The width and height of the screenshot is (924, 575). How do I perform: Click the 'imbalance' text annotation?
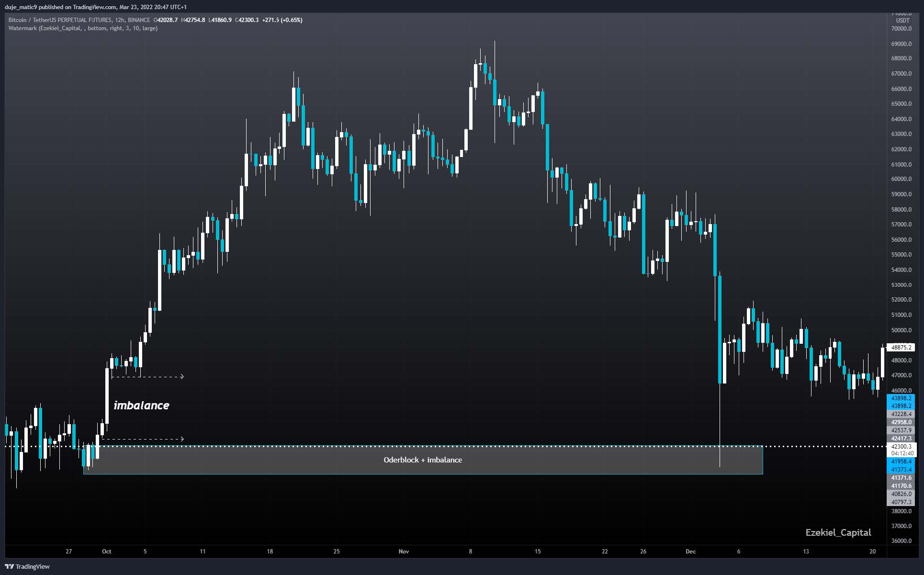[141, 406]
